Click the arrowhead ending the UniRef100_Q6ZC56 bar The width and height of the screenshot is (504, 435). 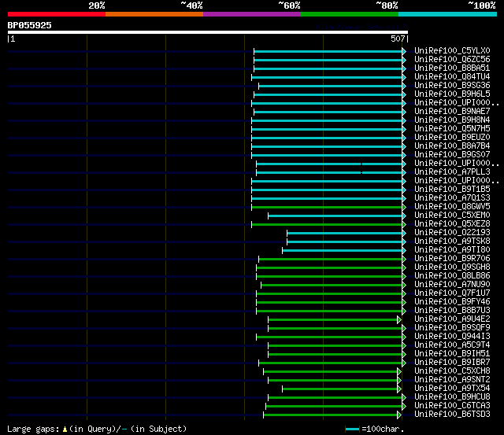pyautogui.click(x=404, y=60)
